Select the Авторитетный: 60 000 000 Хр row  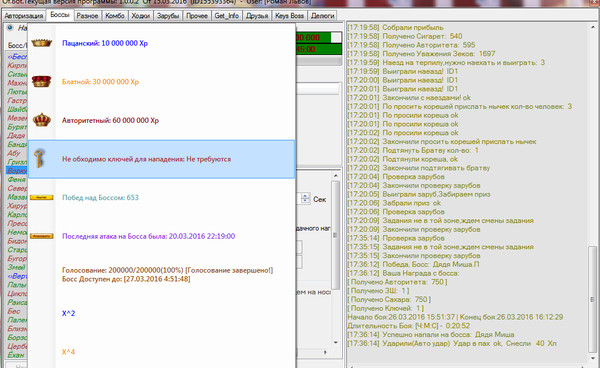[x=161, y=120]
